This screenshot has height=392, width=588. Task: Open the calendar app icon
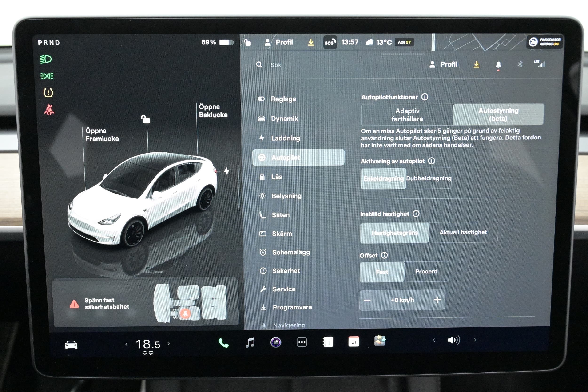(354, 341)
